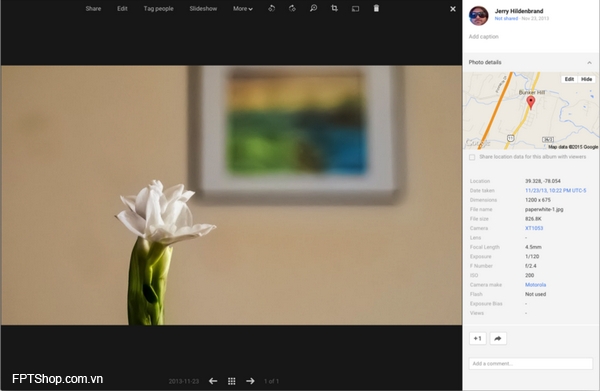Click the share arrow icon below details
This screenshot has height=391, width=600.
tap(498, 338)
